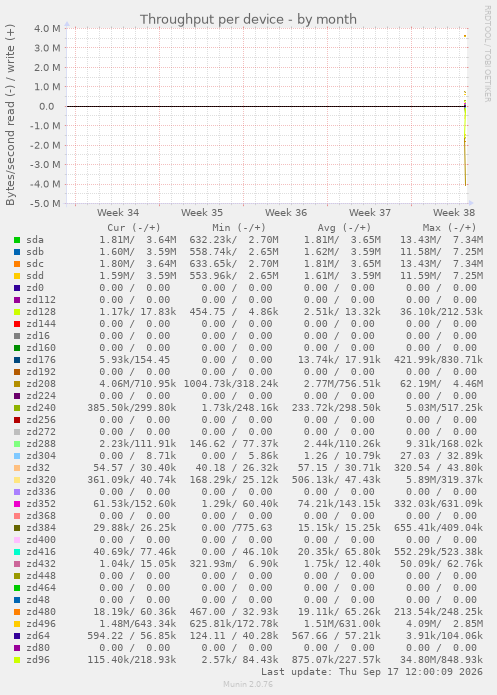The image size is (497, 695).
Task: Click the '1.51M/631.00k' avg value of zd496
Action: pyautogui.click(x=342, y=624)
